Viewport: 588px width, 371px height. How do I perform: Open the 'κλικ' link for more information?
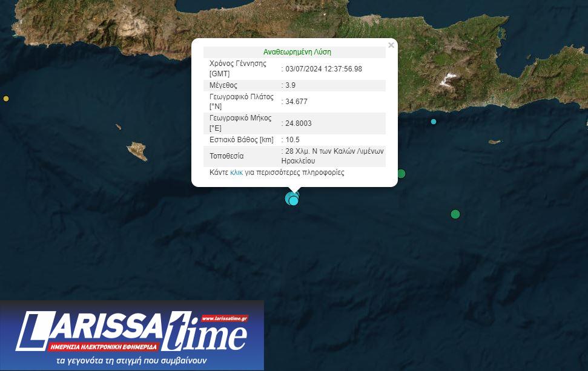pyautogui.click(x=236, y=172)
